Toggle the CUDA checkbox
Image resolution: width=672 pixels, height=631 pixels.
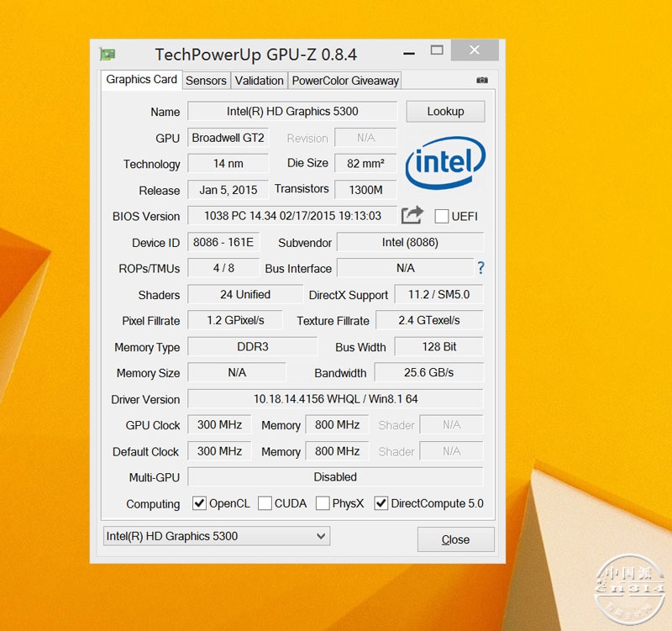coord(265,502)
